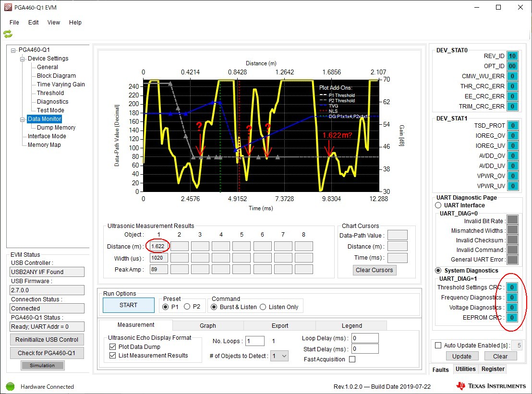Click the AVDD_OV status indicator
The height and width of the screenshot is (394, 532).
513,156
